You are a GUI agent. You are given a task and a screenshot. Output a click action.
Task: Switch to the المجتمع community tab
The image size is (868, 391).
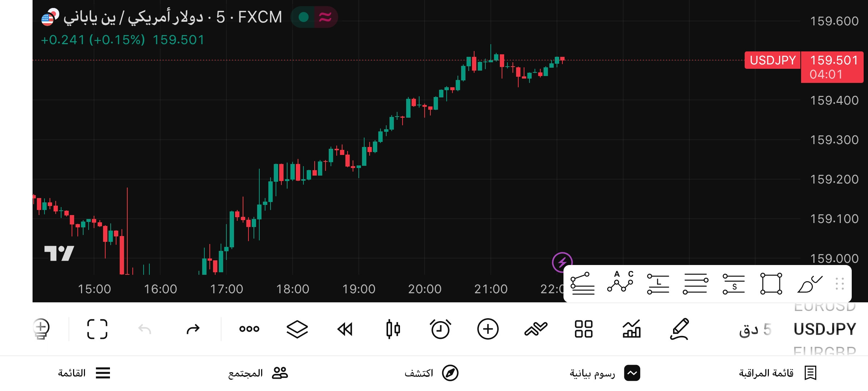pos(258,373)
